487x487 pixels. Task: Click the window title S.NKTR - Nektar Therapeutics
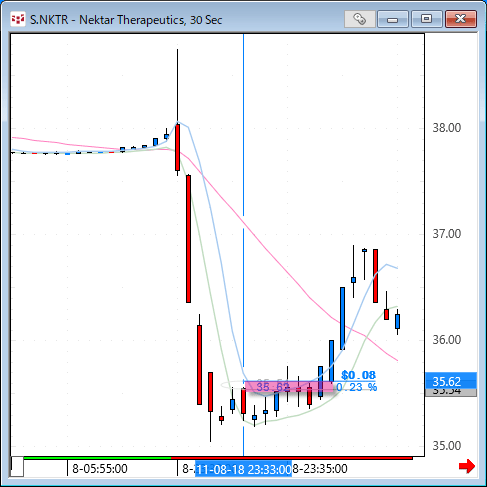point(126,20)
